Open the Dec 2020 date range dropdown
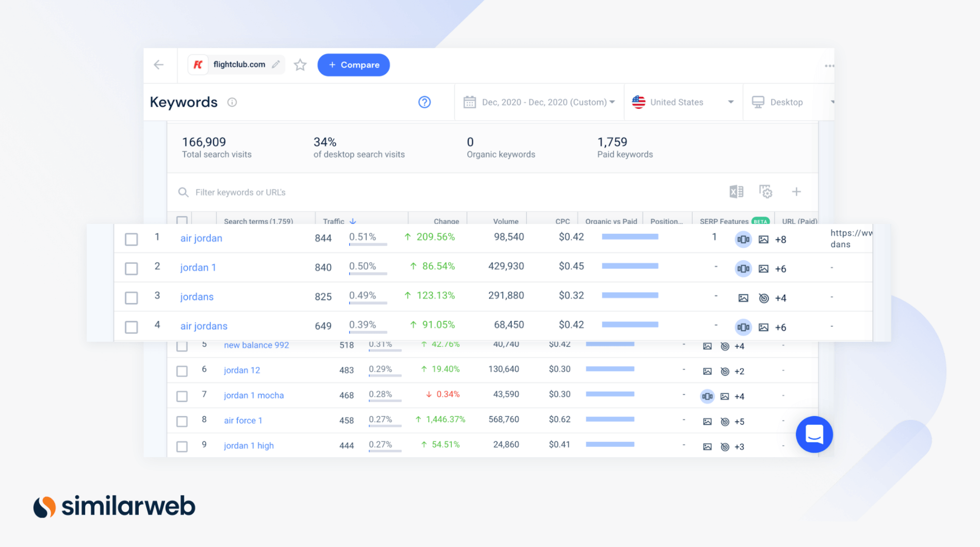The height and width of the screenshot is (547, 980). (539, 102)
